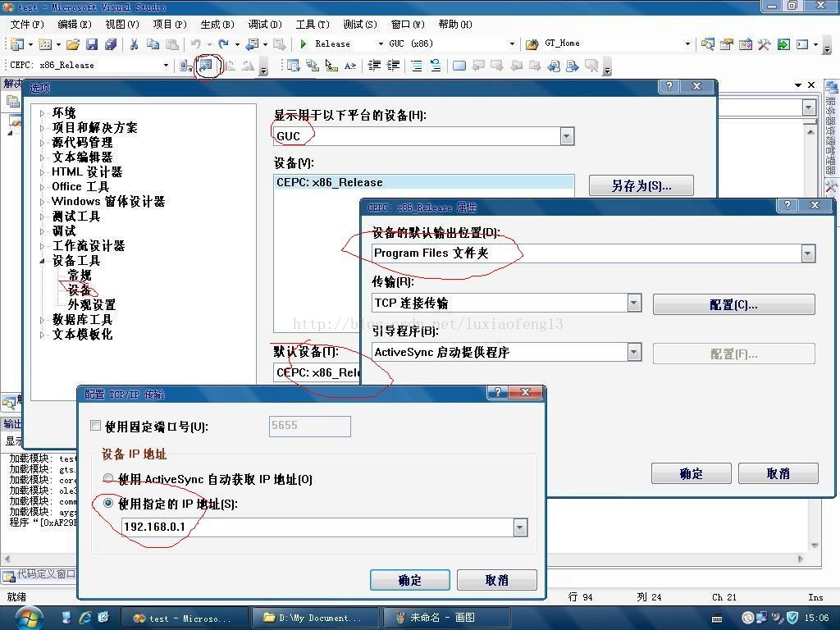Click the Windows Start button
Image resolution: width=840 pixels, height=630 pixels.
(x=29, y=618)
